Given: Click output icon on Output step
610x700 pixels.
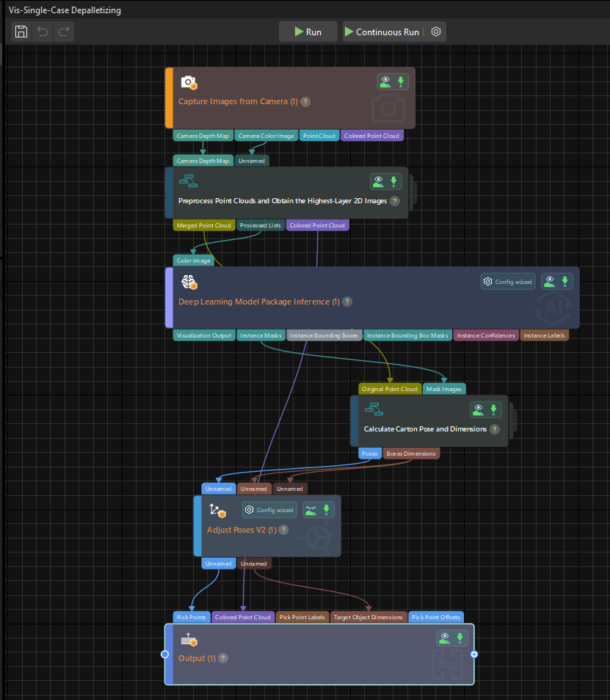Looking at the screenshot, I should coord(189,640).
